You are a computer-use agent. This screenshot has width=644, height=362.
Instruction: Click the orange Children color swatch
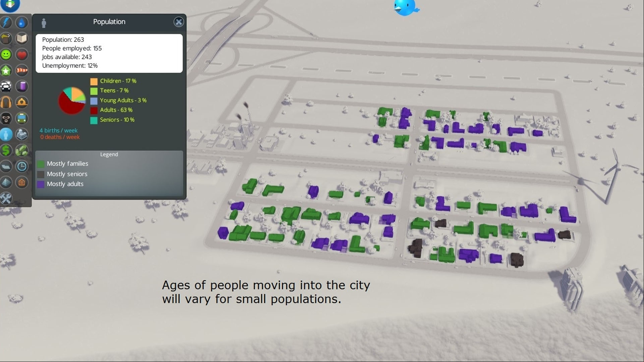pos(94,81)
